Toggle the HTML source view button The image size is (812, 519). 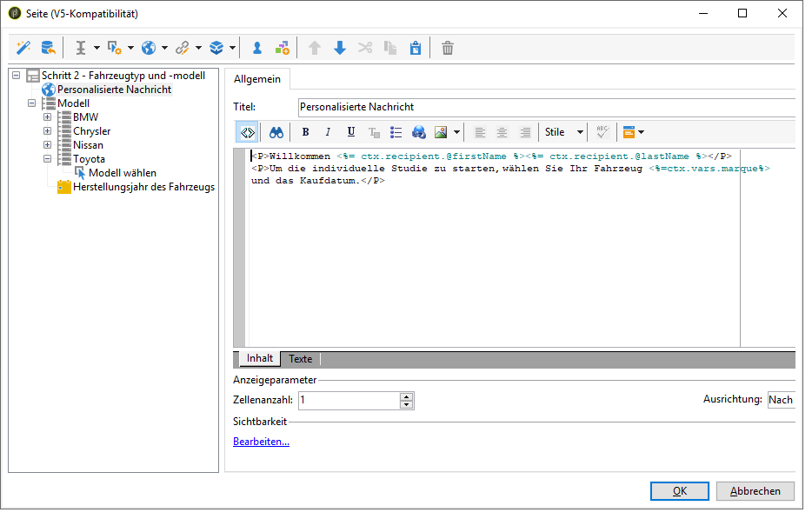247,132
